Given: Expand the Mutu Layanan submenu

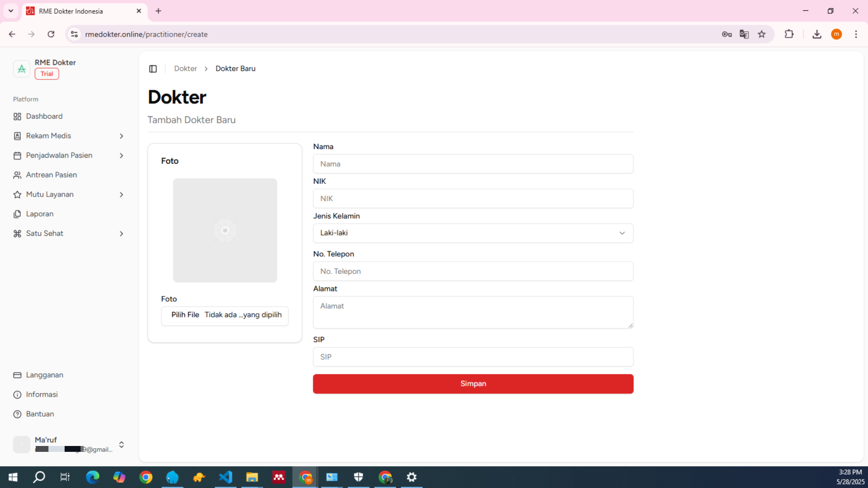Looking at the screenshot, I should (x=121, y=195).
